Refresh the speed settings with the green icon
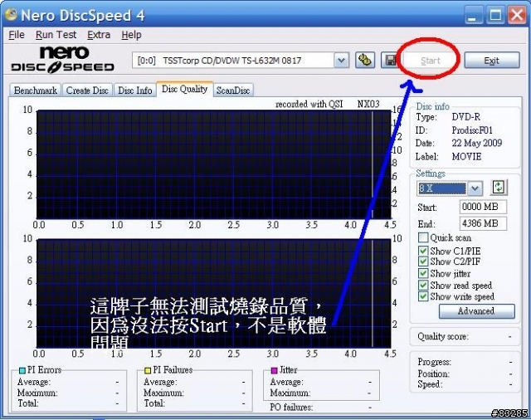This screenshot has height=420, width=531. point(499,188)
